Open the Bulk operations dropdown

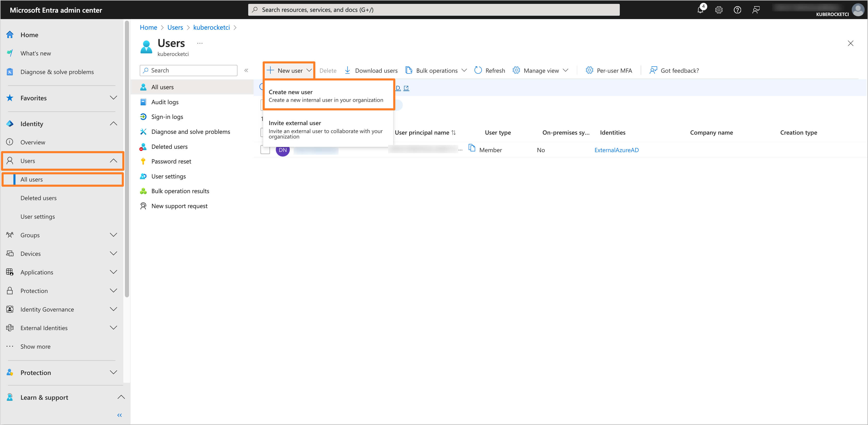point(436,70)
